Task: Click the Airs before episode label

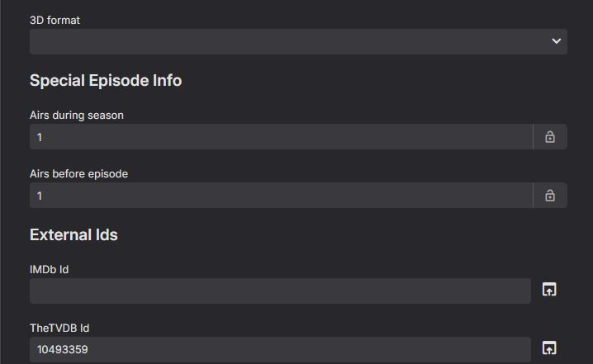Action: (78, 174)
